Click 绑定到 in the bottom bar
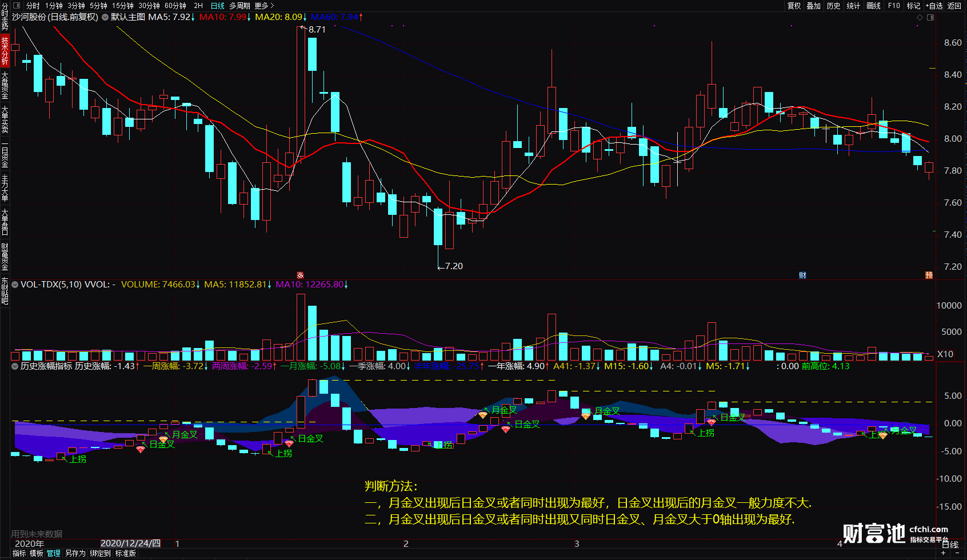 100,553
